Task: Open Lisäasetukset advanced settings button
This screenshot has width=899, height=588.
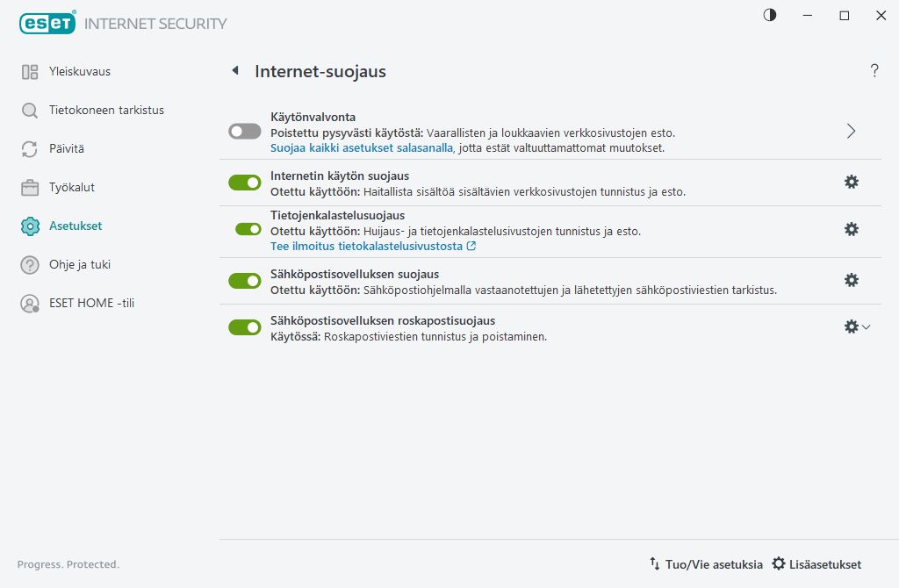Action: click(x=816, y=564)
